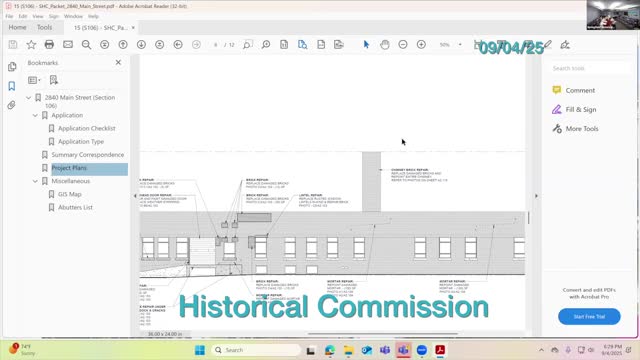Click the Start Free Trial button
This screenshot has height=360, width=640.
pyautogui.click(x=589, y=317)
